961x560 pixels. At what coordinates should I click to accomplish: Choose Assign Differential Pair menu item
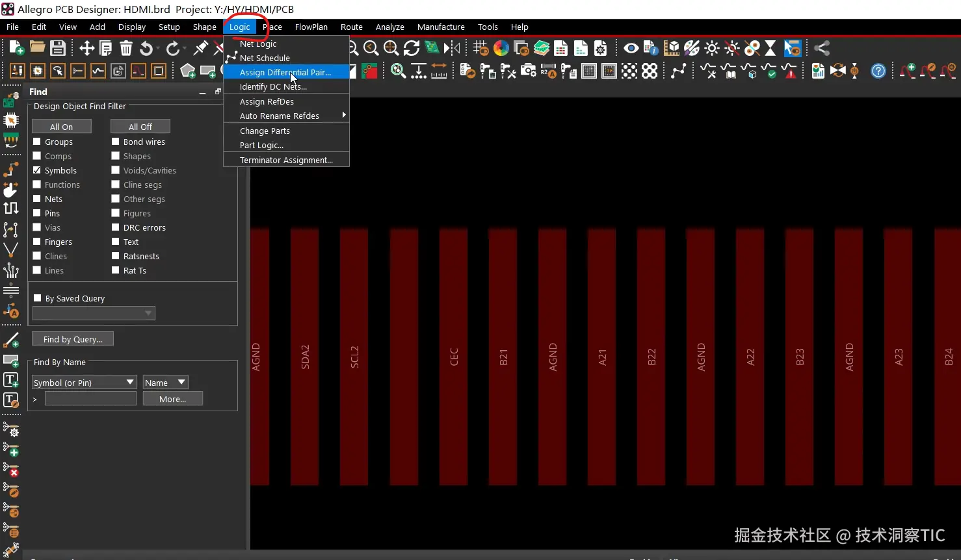pos(285,72)
